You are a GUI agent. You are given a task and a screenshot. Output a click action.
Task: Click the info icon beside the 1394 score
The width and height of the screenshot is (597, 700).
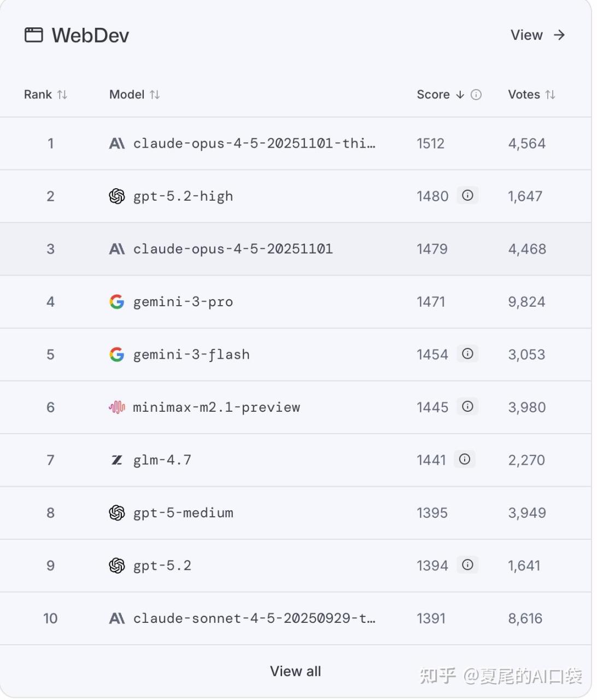[x=467, y=565]
